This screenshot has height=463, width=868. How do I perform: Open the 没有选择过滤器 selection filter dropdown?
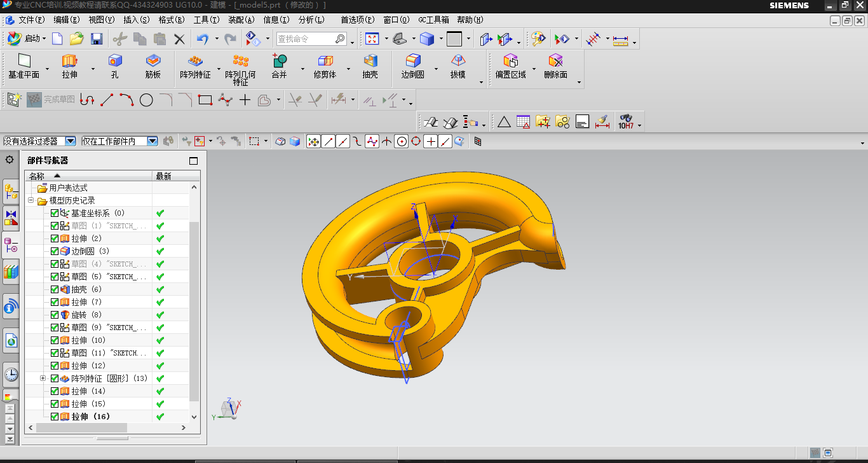71,141
